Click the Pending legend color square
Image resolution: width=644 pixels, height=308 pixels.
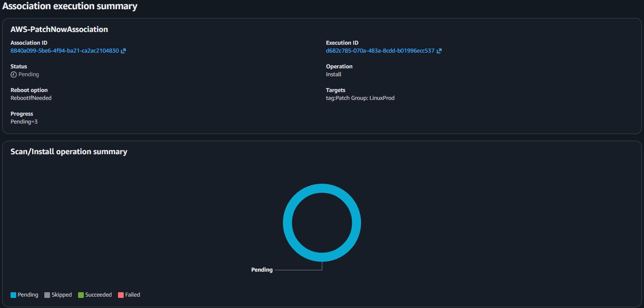[x=13, y=294]
